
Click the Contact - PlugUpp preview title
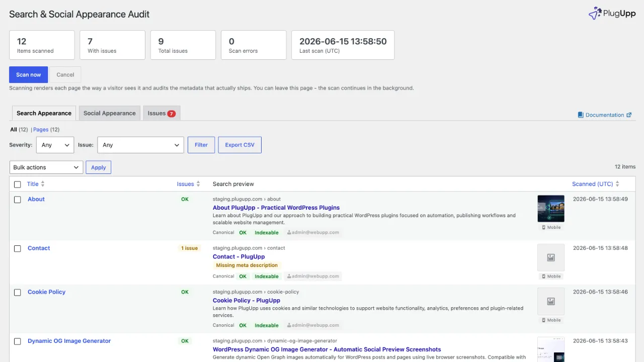coord(238,256)
